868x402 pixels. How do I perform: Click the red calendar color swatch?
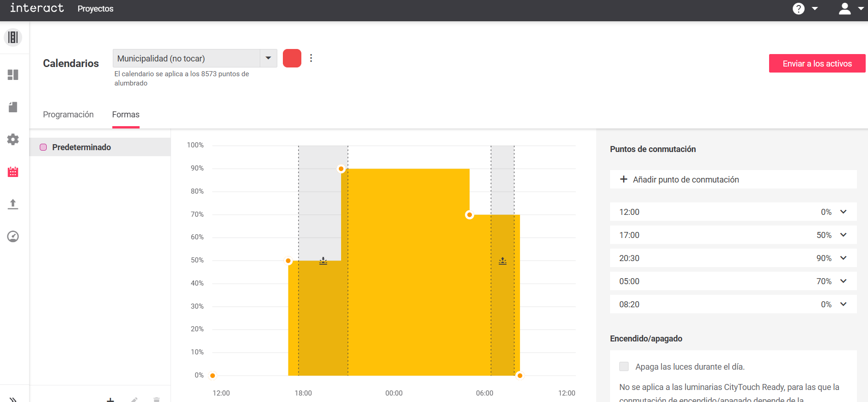pyautogui.click(x=292, y=58)
